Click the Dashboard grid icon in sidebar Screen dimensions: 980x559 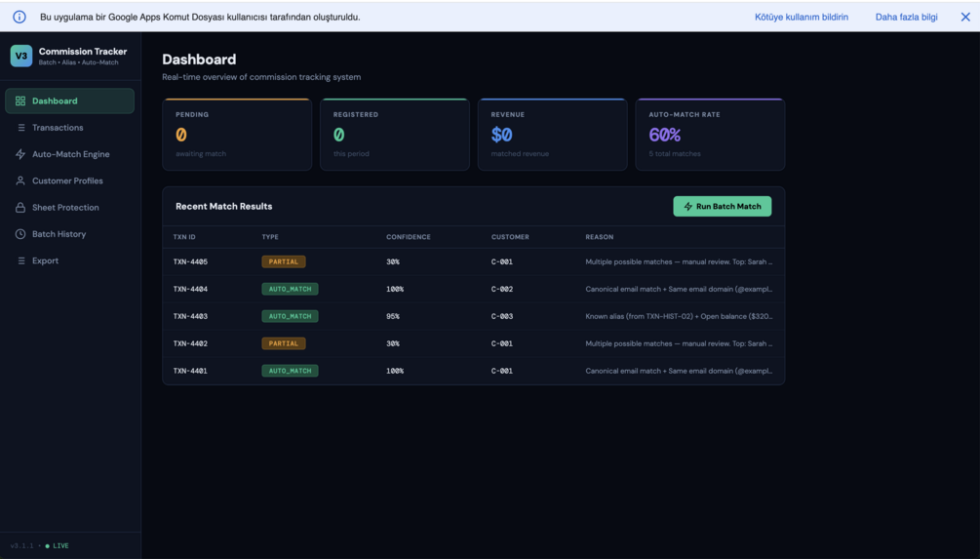tap(20, 100)
